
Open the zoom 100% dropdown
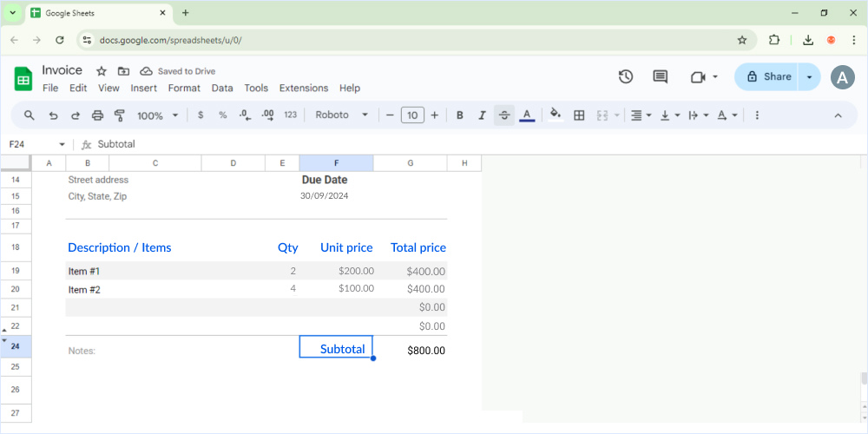click(x=157, y=115)
